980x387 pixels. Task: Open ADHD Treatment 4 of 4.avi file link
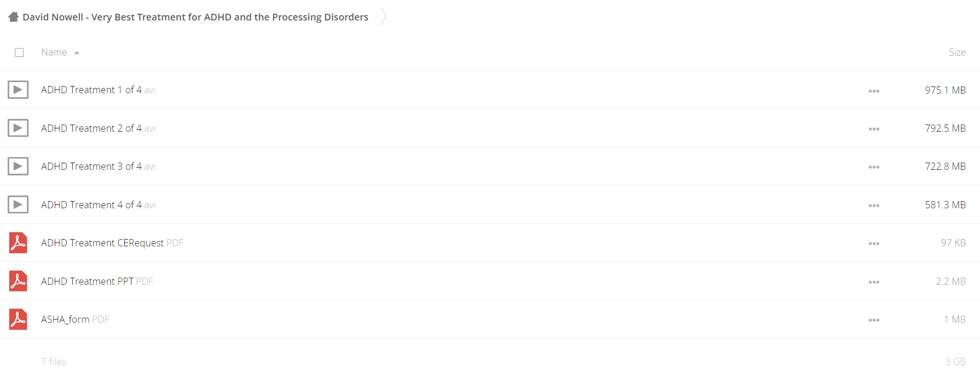99,205
